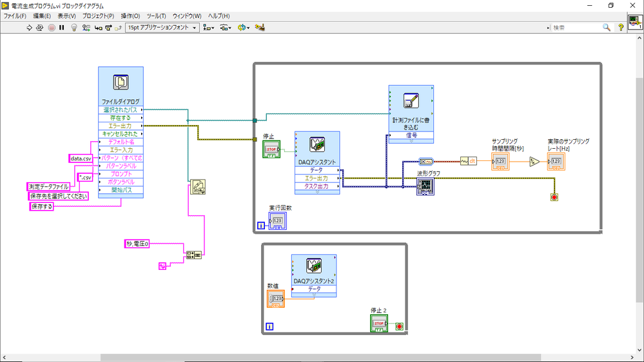
Task: Click the vertical scrollbar thumb
Action: click(x=639, y=189)
